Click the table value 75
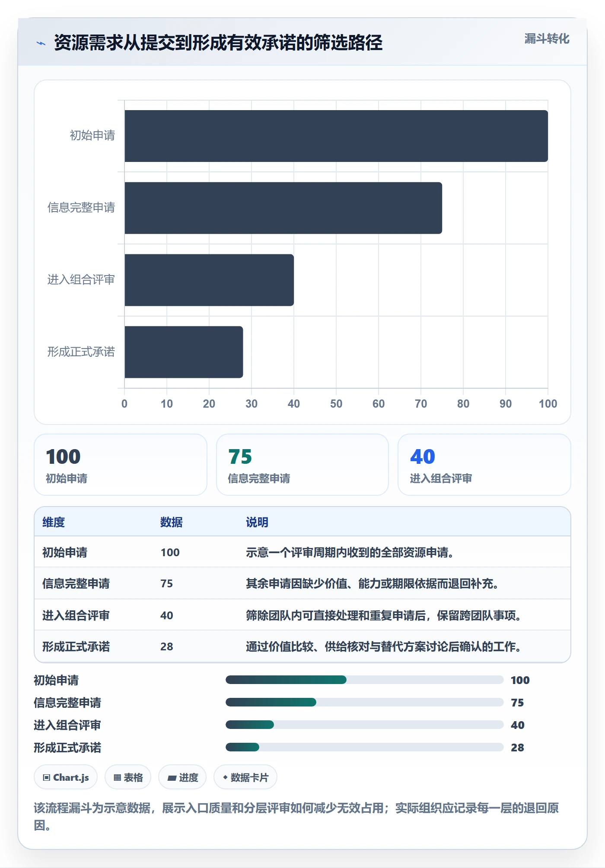 pyautogui.click(x=167, y=583)
